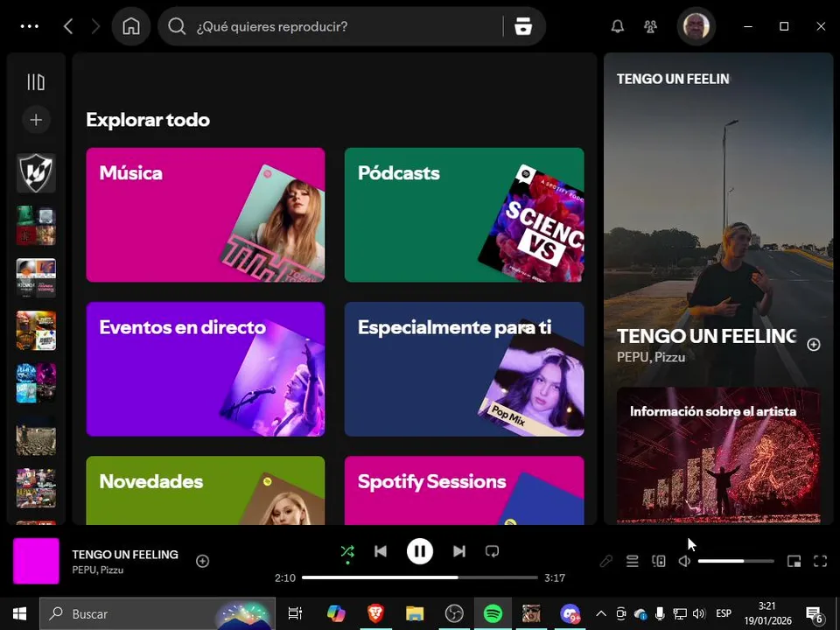The height and width of the screenshot is (630, 840).
Task: Open the user profile avatar menu
Action: coord(696,26)
